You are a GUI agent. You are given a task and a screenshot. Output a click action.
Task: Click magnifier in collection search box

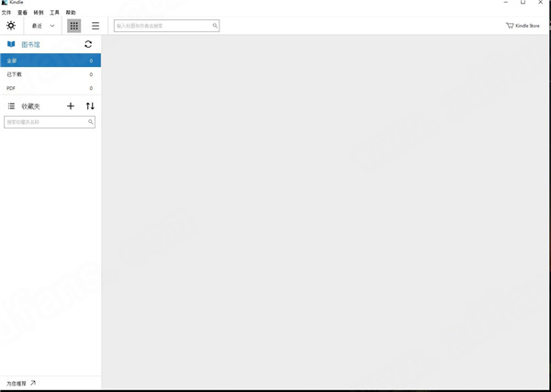91,122
